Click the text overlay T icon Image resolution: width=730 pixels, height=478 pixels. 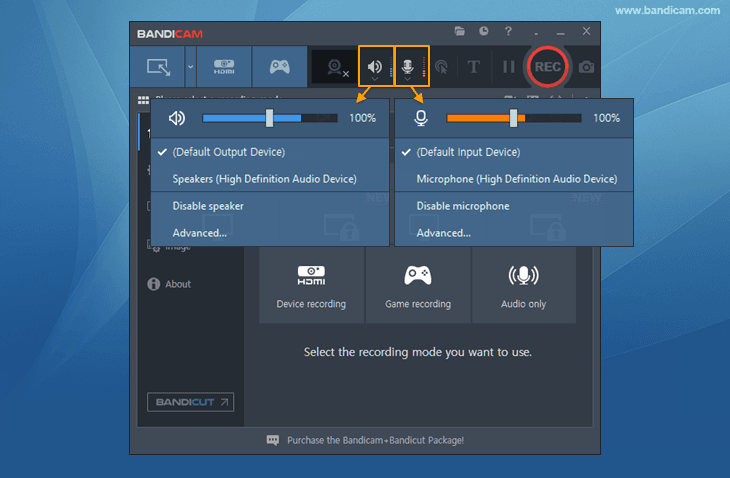tap(473, 68)
